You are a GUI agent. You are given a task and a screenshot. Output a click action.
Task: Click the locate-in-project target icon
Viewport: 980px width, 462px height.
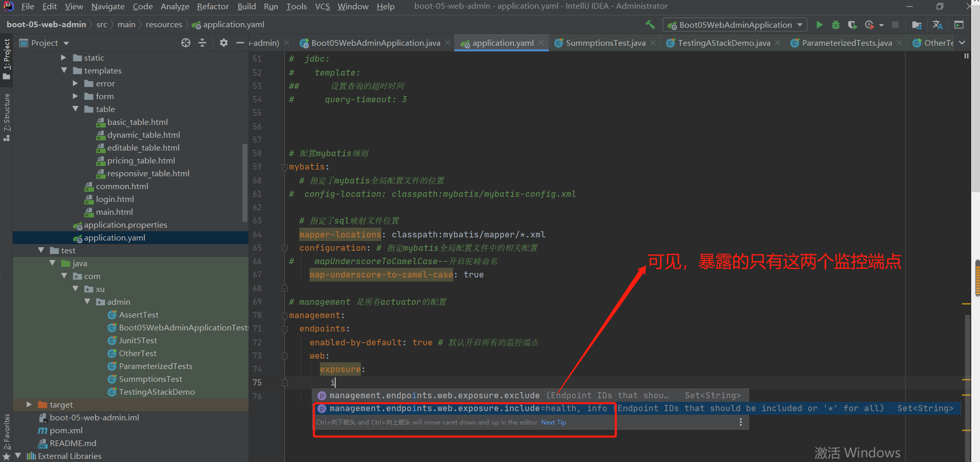pyautogui.click(x=186, y=43)
